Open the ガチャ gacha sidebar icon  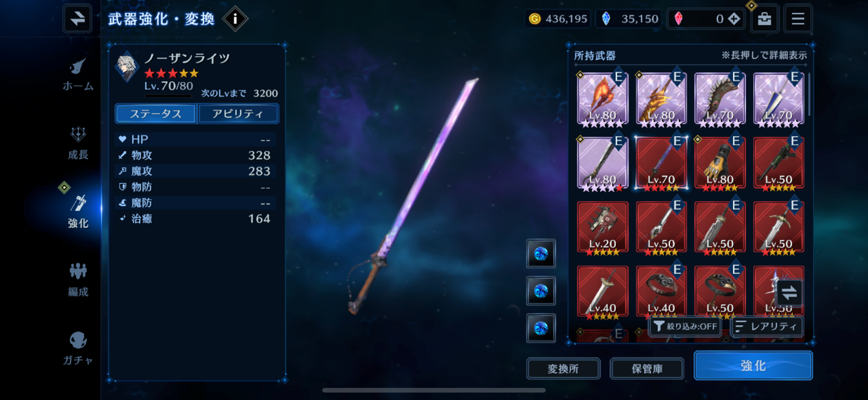pyautogui.click(x=78, y=348)
